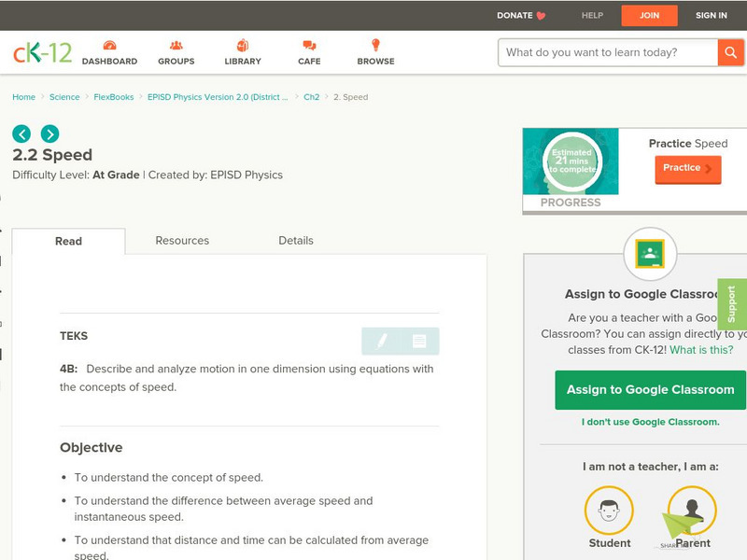
Task: Go to next lesson arrow
Action: click(50, 133)
